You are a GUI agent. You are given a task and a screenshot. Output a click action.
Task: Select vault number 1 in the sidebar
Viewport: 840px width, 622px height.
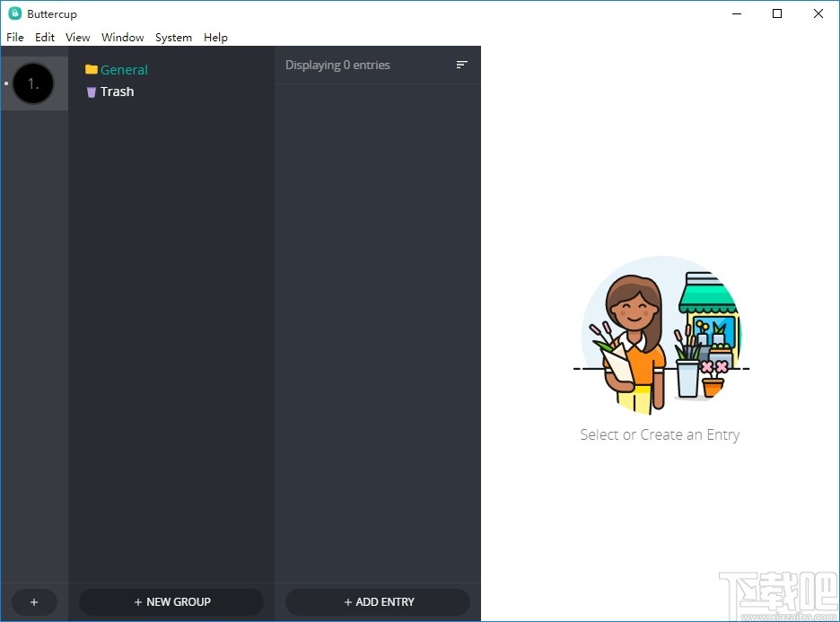click(33, 83)
